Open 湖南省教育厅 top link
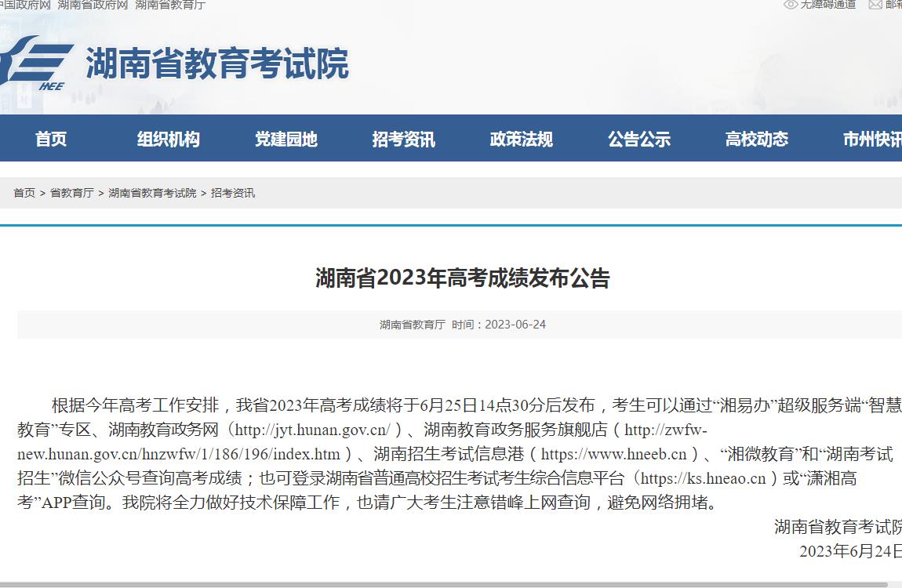Screen dimensions: 902x588 tap(170, 5)
